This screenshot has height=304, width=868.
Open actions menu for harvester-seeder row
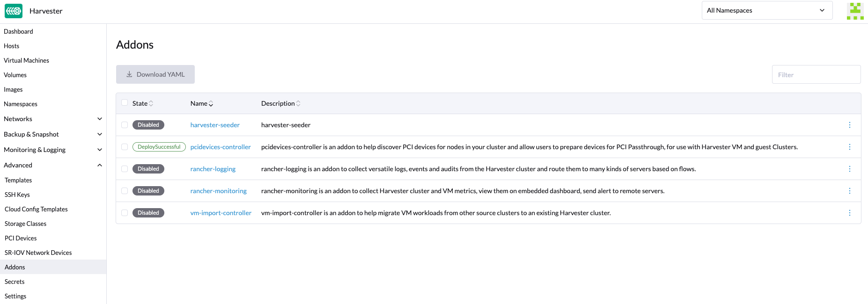click(x=849, y=125)
